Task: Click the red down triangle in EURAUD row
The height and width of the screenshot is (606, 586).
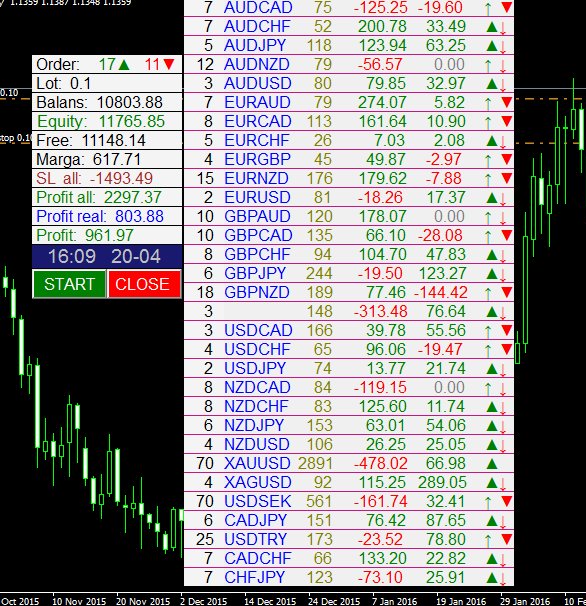Action: tap(507, 102)
